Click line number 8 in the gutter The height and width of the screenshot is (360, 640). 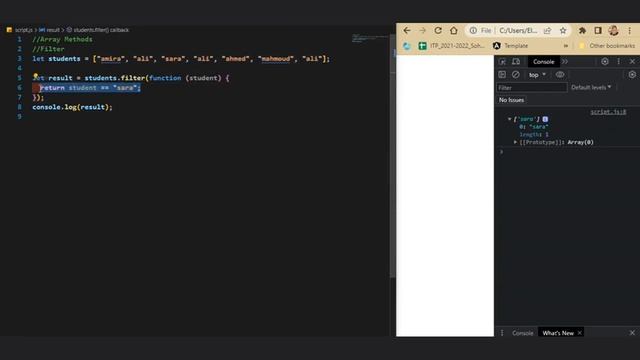[19, 107]
